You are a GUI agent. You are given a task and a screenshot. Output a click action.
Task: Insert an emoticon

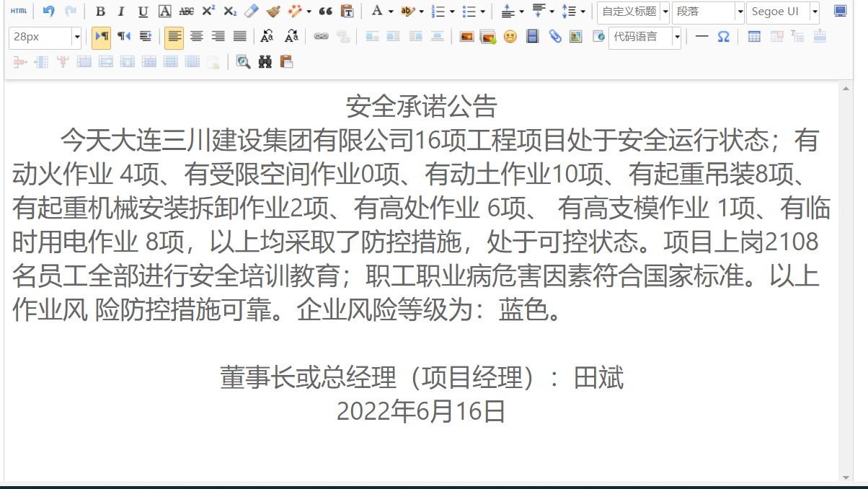[x=510, y=36]
